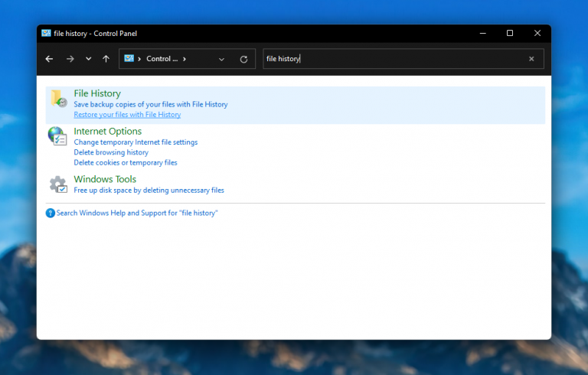
Task: Click the blue help question mark icon
Action: tap(51, 214)
